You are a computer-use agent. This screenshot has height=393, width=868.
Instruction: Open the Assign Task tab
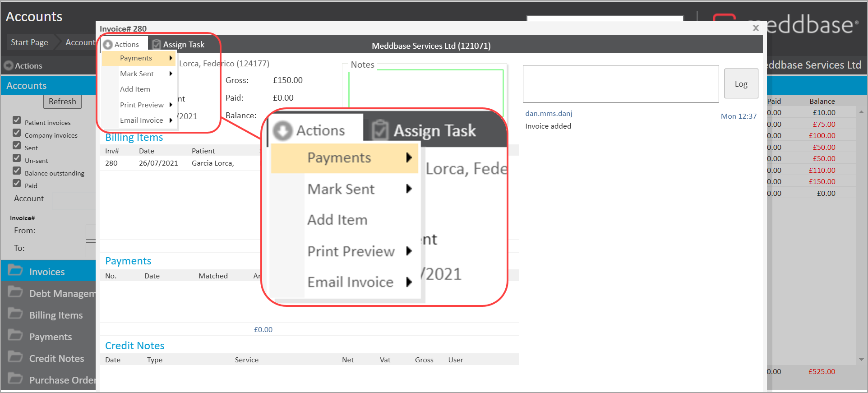point(179,44)
